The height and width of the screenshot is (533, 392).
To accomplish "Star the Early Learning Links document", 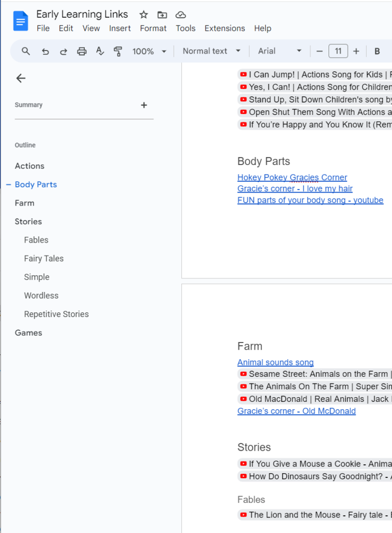I will point(144,15).
